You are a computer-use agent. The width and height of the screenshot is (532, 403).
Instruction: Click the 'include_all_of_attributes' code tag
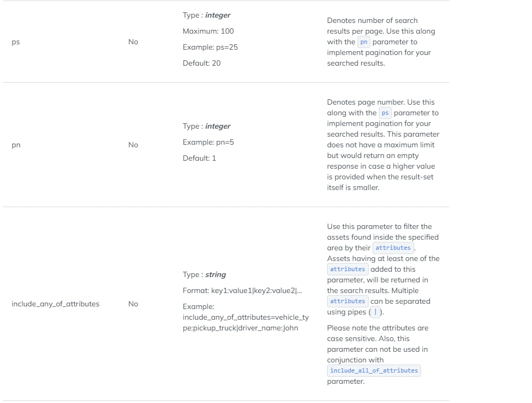[x=374, y=370]
